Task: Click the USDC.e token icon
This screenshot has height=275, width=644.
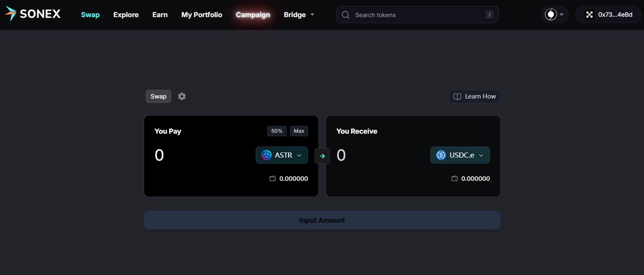Action: (x=441, y=155)
